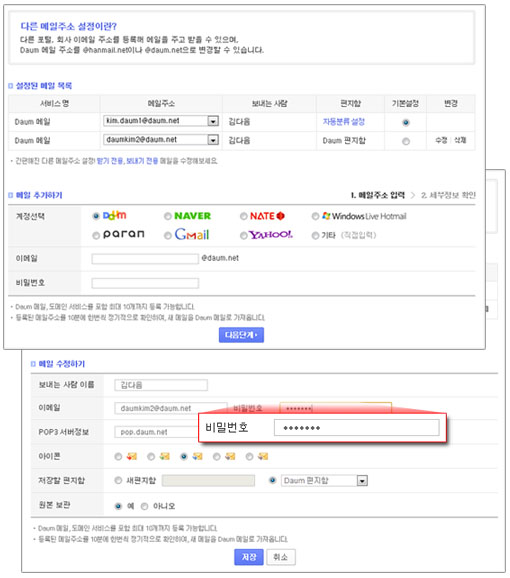Pick the Gmail logo account option

point(192,234)
